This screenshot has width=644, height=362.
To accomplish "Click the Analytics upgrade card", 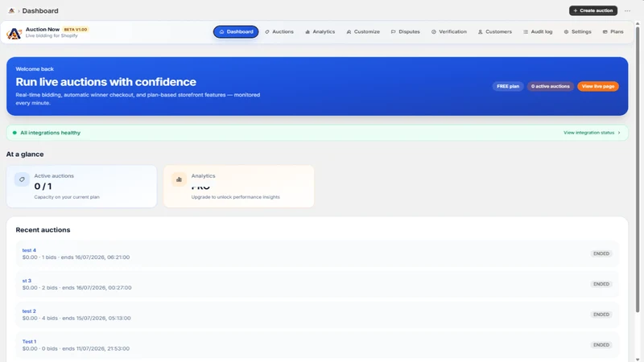I will pos(238,187).
